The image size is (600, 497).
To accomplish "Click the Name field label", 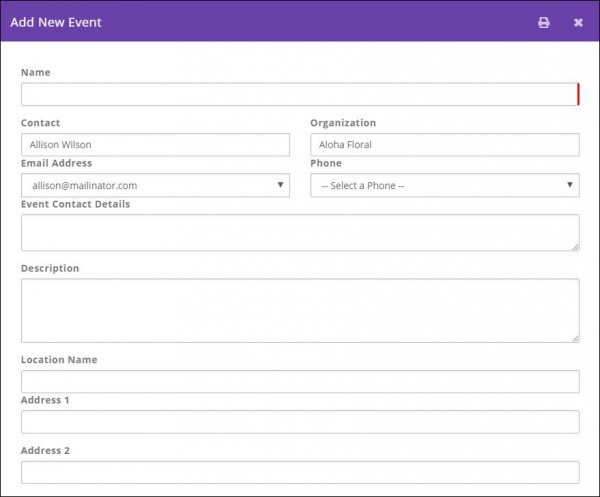I will [x=35, y=72].
